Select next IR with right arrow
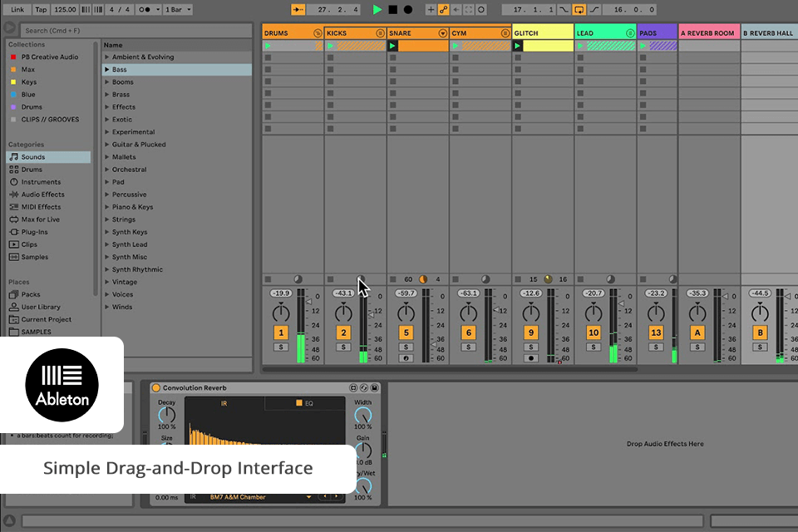This screenshot has height=532, width=798. pyautogui.click(x=337, y=496)
